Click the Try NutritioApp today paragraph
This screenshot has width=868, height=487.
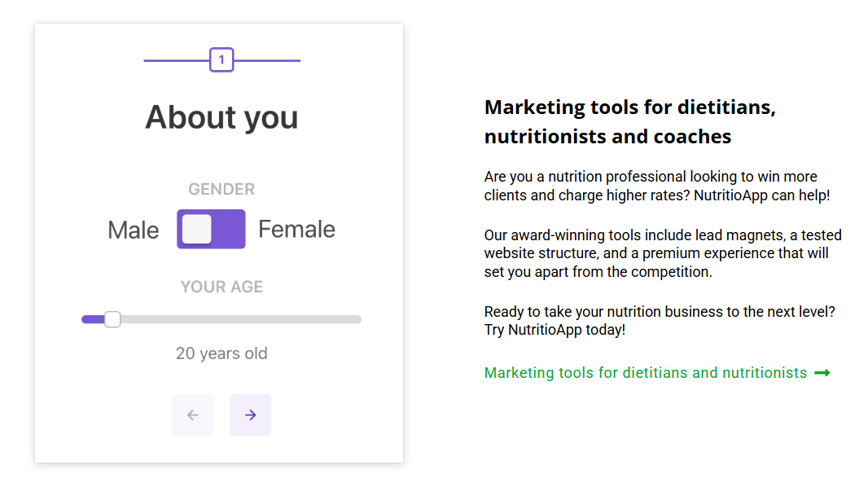click(659, 321)
